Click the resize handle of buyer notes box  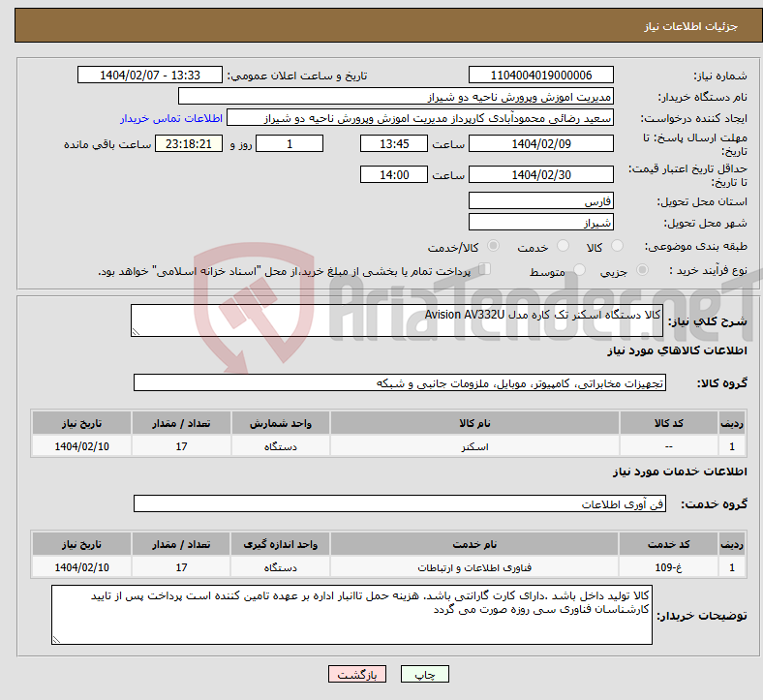pyautogui.click(x=56, y=640)
